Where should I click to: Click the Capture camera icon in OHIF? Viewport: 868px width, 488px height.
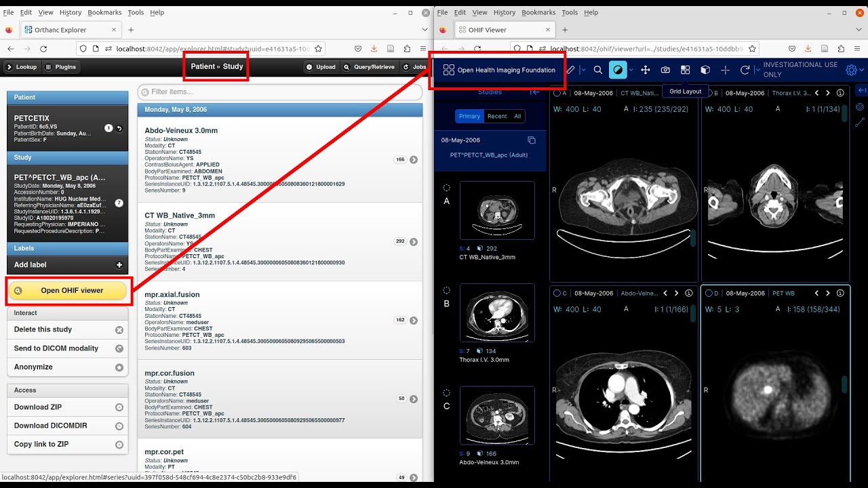click(665, 70)
